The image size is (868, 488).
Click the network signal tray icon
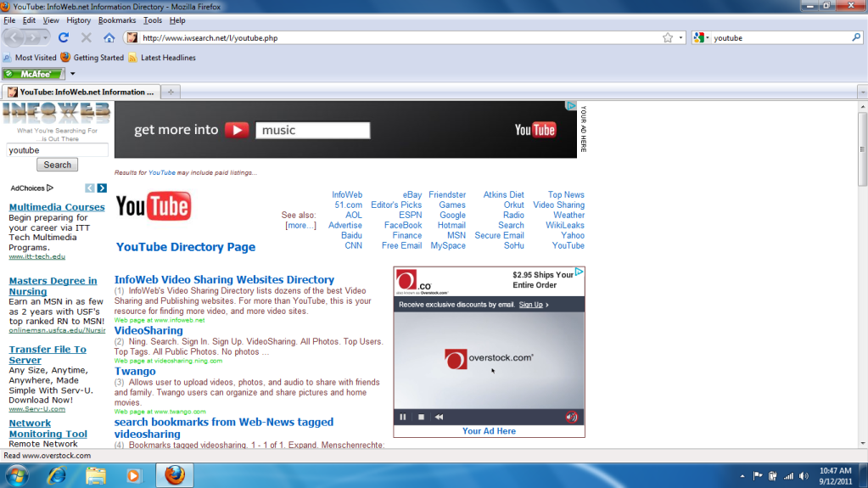click(788, 476)
